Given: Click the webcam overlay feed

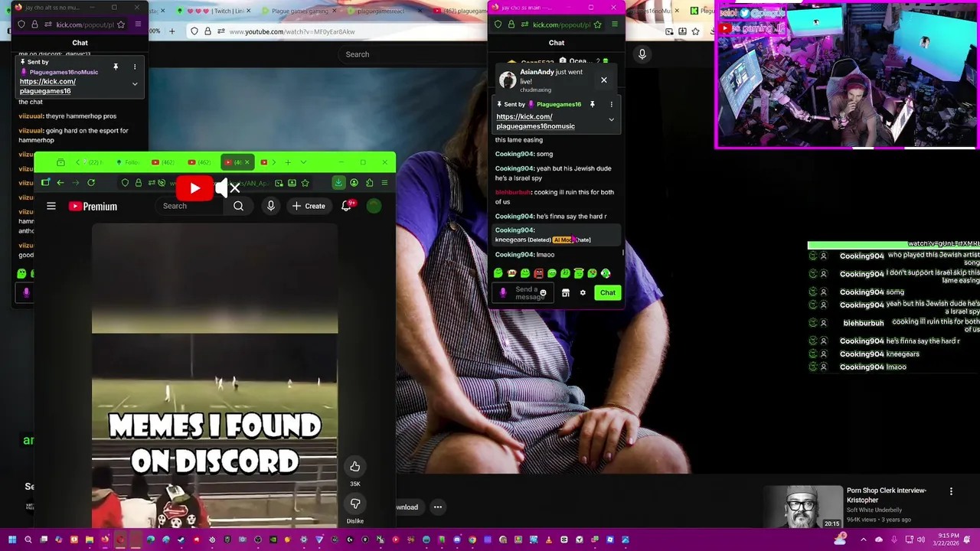Looking at the screenshot, I should tap(847, 75).
